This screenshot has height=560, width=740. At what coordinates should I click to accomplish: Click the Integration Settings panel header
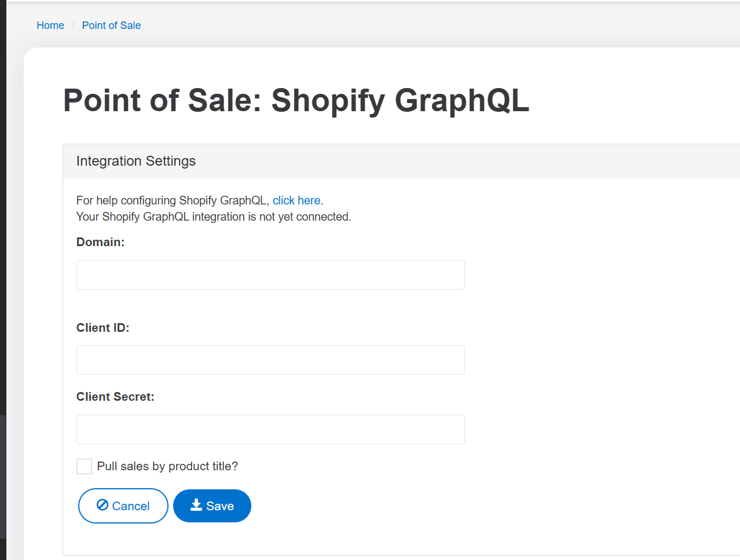coord(136,161)
